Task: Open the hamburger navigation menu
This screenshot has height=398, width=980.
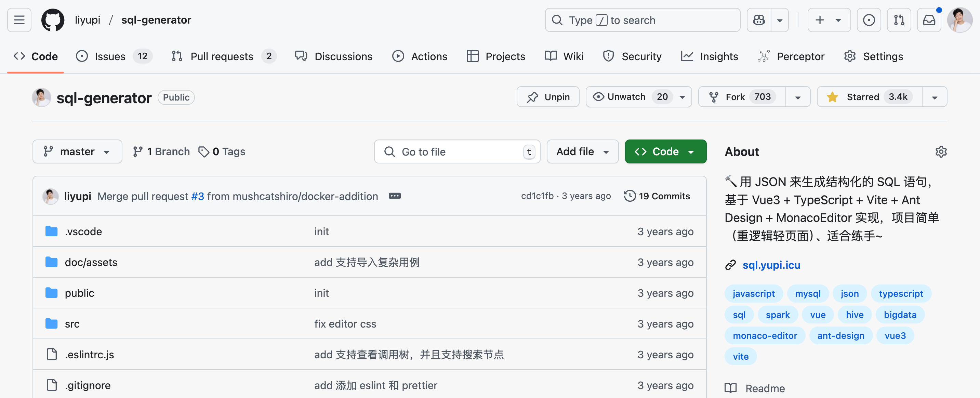Action: point(19,20)
